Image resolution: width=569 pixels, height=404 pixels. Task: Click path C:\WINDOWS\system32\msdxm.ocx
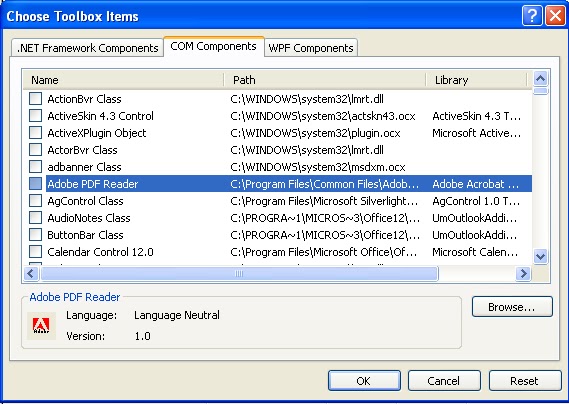pyautogui.click(x=318, y=167)
